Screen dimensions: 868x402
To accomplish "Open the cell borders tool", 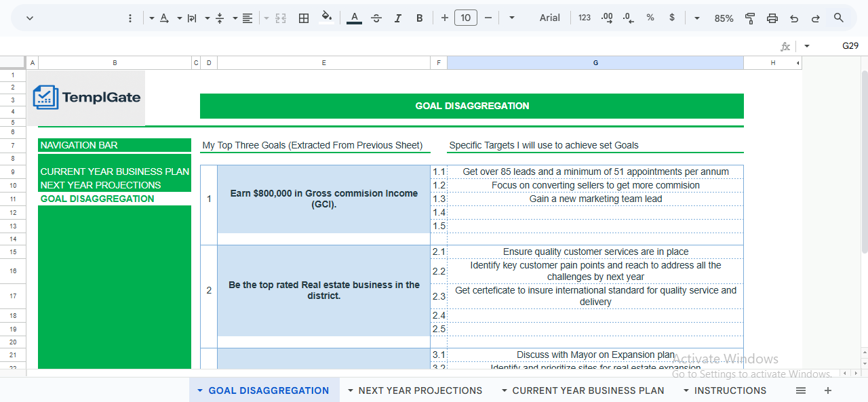I will click(x=304, y=18).
